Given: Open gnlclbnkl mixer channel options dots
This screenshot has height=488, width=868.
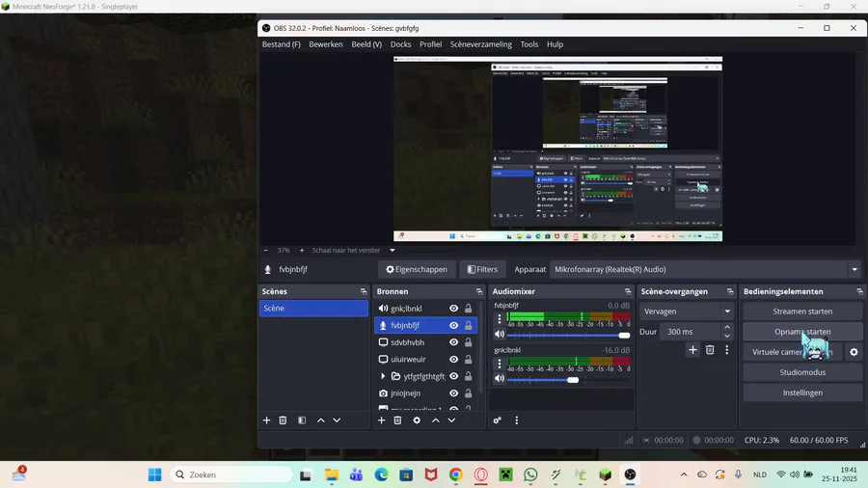Looking at the screenshot, I should [500, 364].
